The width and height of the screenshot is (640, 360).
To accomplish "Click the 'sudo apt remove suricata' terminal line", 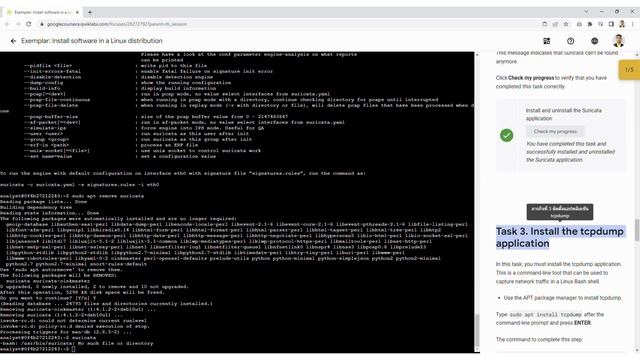I will pyautogui.click(x=72, y=196).
